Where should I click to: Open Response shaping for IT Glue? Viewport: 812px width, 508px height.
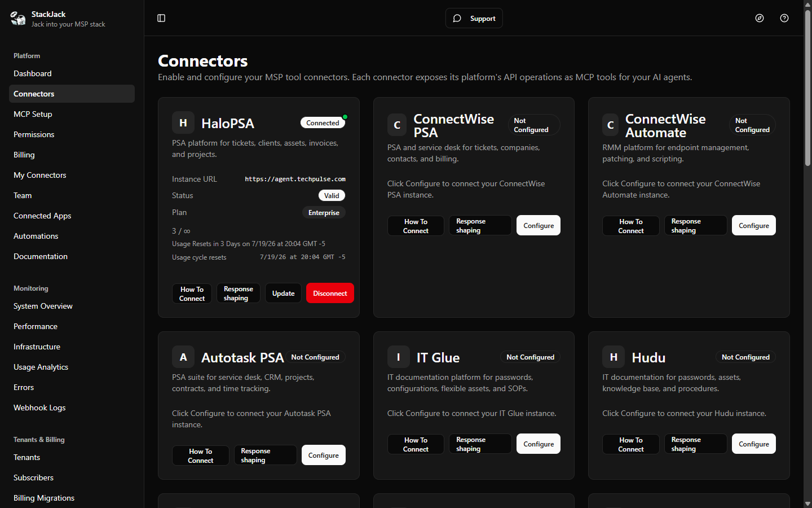pos(480,444)
